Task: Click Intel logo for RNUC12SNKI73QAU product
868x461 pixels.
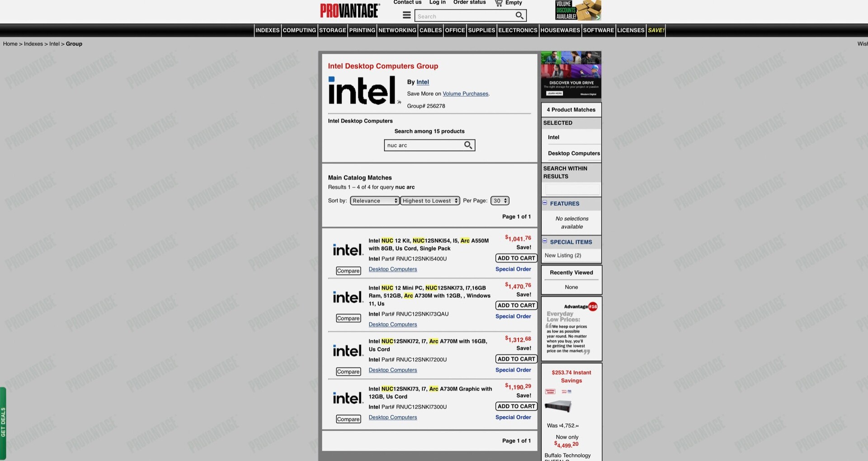Action: coord(348,297)
